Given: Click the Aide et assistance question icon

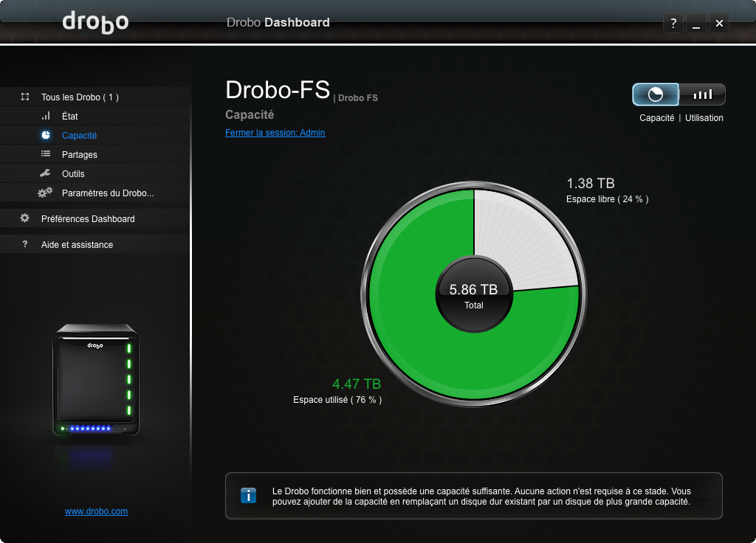Looking at the screenshot, I should (25, 244).
